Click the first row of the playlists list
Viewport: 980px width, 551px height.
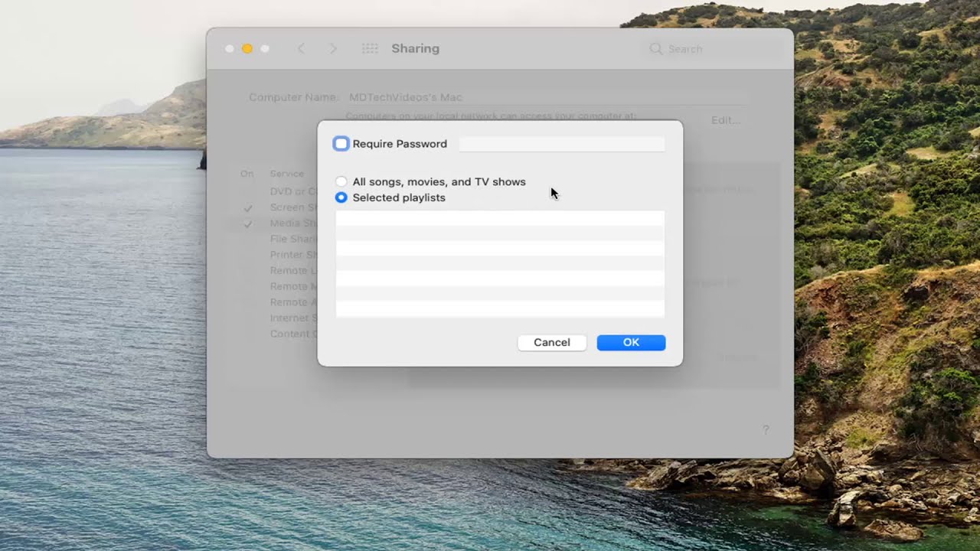coord(500,218)
